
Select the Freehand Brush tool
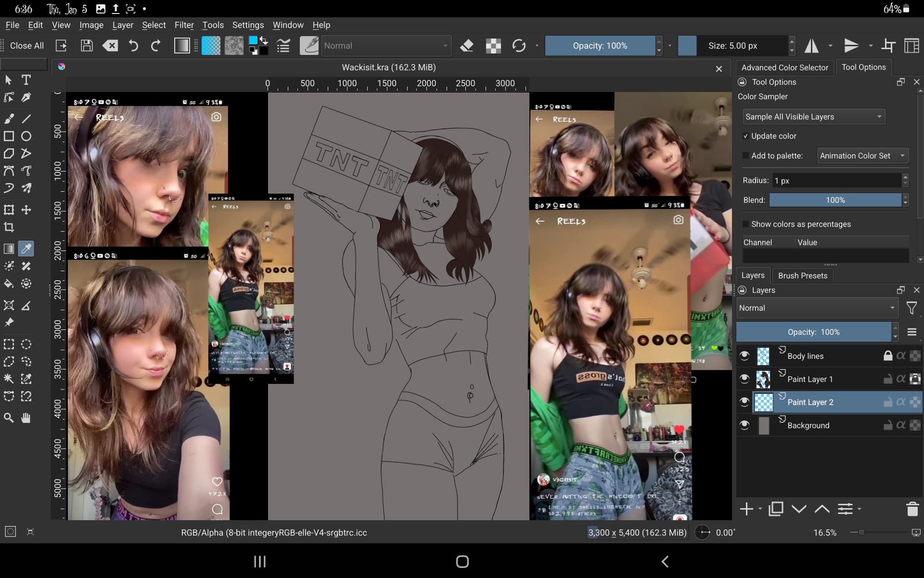9,118
